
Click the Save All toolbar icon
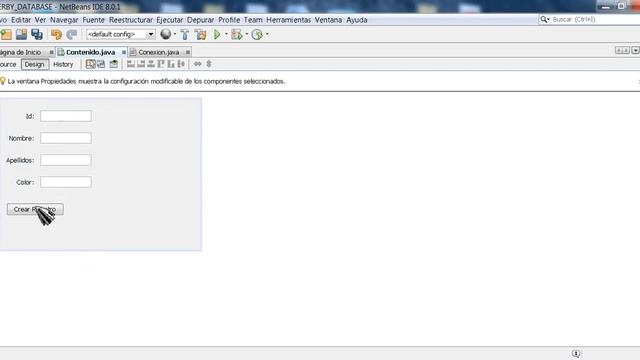[x=37, y=35]
